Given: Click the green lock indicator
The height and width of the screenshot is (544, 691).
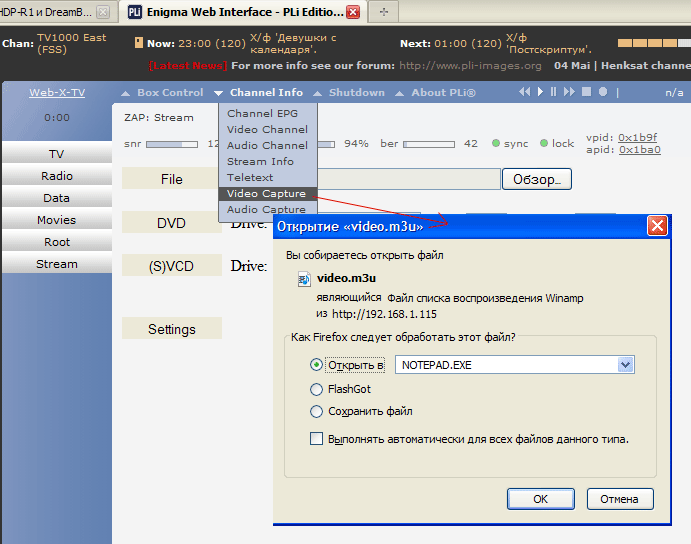Looking at the screenshot, I should (x=544, y=143).
